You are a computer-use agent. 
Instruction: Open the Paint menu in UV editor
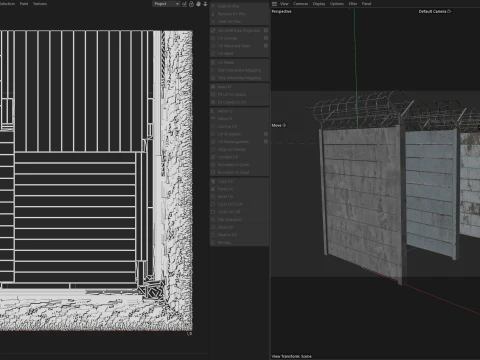(24, 4)
